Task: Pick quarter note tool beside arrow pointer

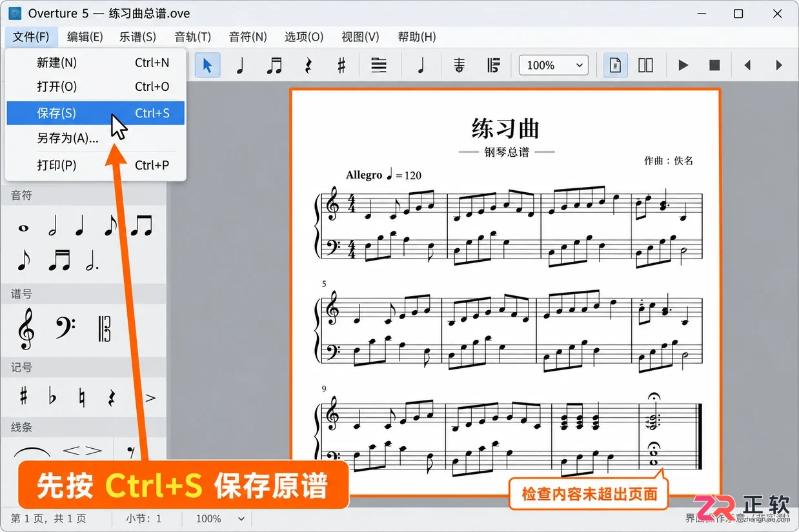Action: point(240,65)
